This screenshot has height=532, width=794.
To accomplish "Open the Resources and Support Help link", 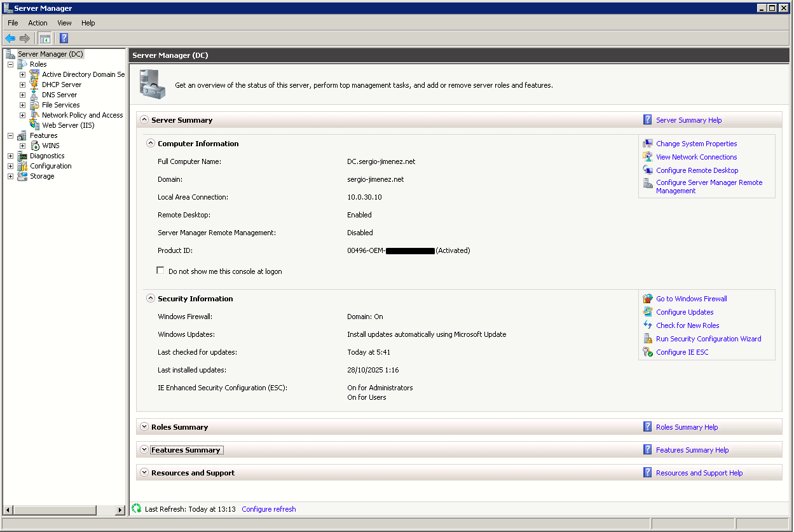I will pos(699,473).
